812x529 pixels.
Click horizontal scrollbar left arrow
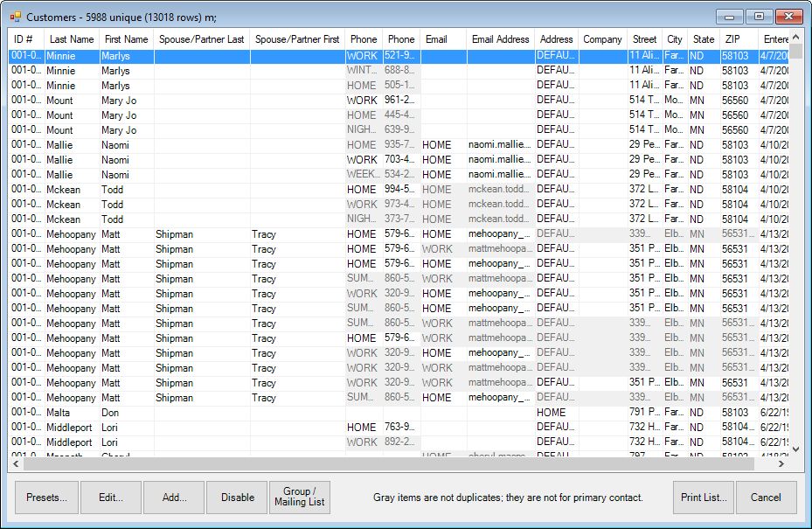(16, 463)
